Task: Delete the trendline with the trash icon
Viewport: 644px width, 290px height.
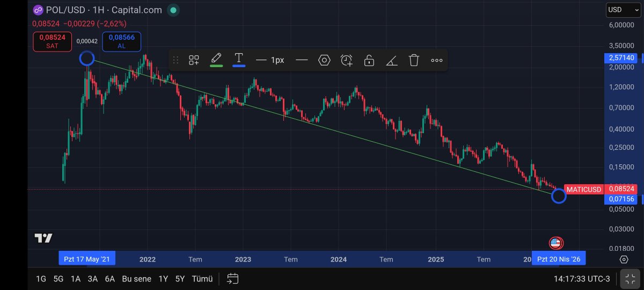Action: (x=414, y=60)
